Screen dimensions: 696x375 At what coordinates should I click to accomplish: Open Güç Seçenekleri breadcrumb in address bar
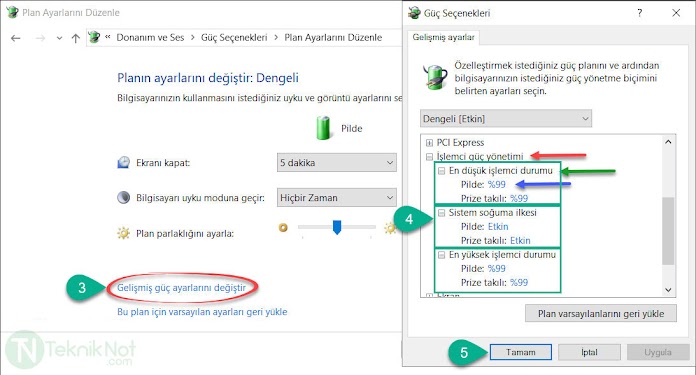[234, 38]
